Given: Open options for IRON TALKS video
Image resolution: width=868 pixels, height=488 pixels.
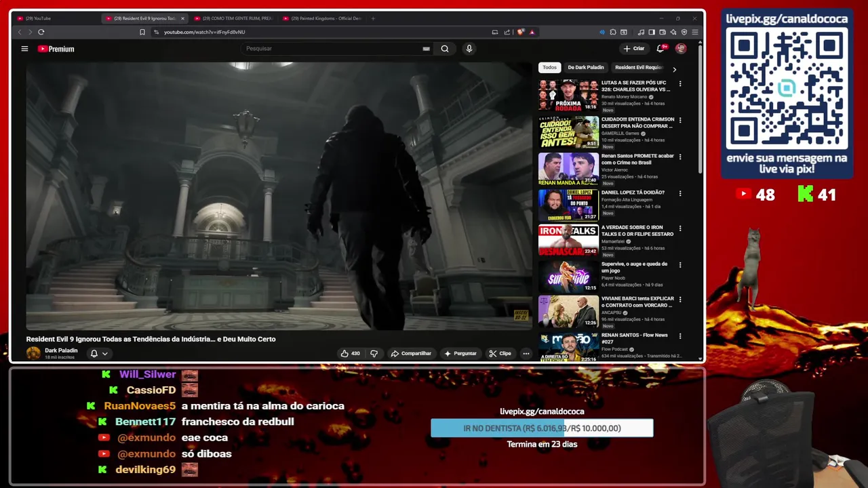Looking at the screenshot, I should 680,228.
